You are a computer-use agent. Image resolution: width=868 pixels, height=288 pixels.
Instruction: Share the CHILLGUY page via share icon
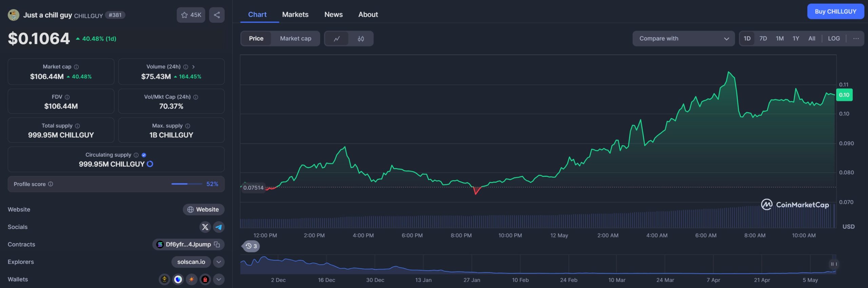click(x=217, y=15)
